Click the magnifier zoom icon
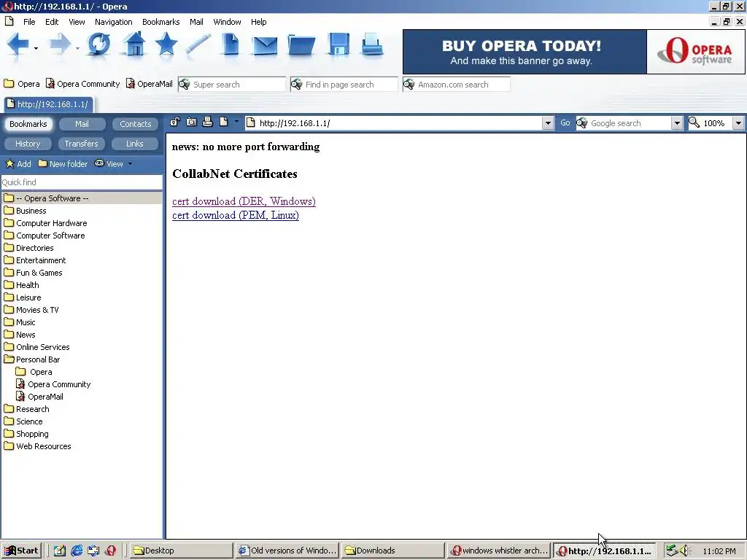Image resolution: width=747 pixels, height=560 pixels. coord(694,122)
